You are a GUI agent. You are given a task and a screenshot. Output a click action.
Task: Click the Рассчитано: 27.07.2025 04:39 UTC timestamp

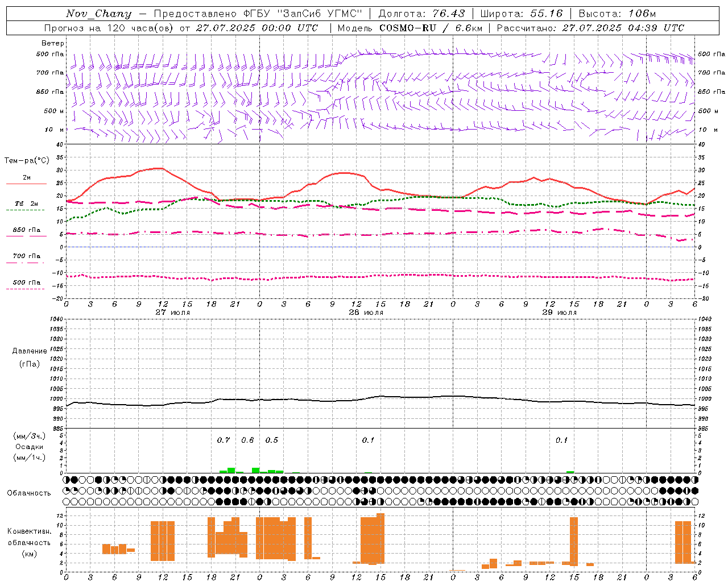coord(590,28)
